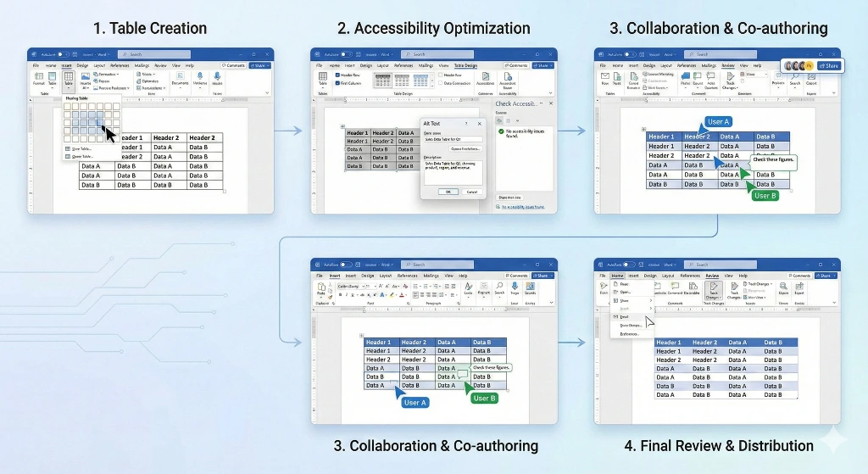
Task: Click Sounds icon in lower Collaboration window ribbon
Action: (531, 287)
